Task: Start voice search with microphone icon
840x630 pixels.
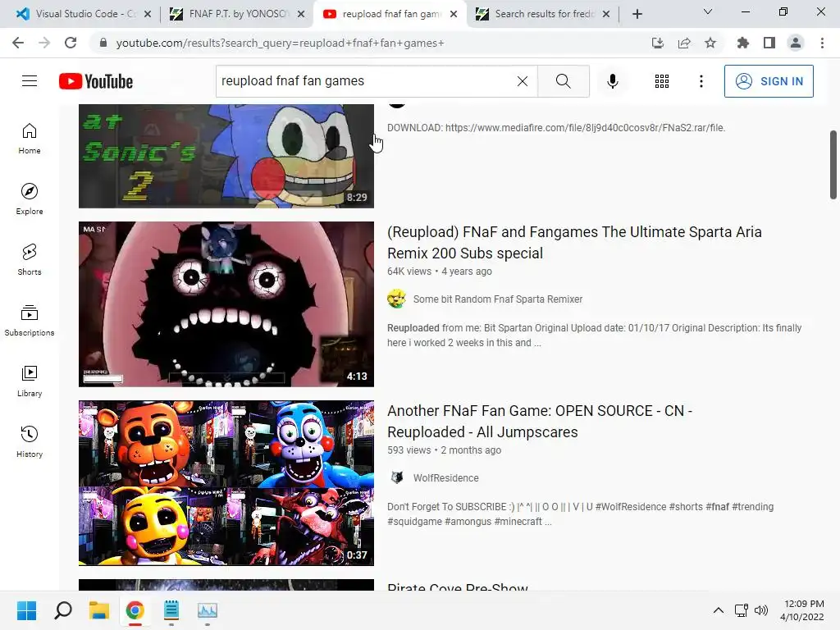Action: (613, 81)
